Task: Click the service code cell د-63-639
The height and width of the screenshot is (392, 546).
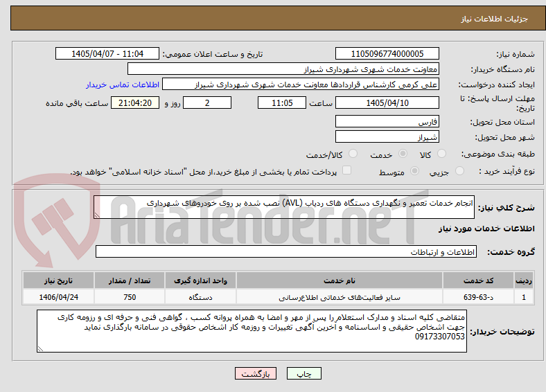Action: point(479,297)
